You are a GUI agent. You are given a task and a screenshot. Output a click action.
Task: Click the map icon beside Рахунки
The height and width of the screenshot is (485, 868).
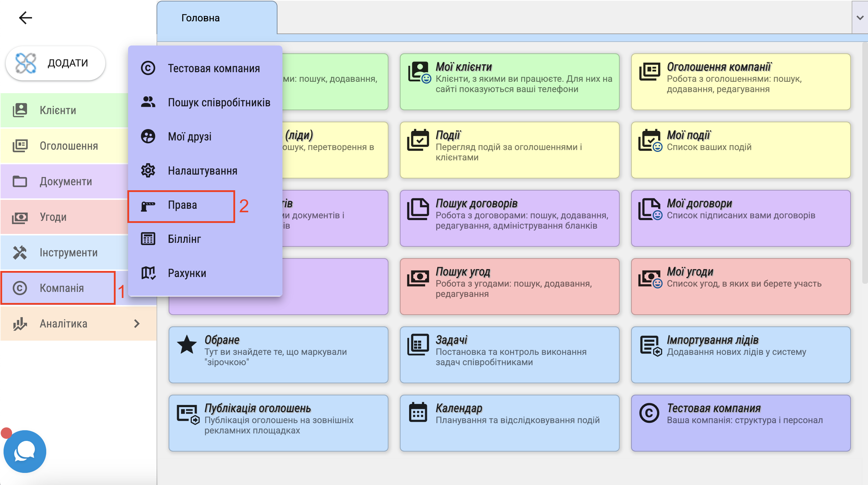click(148, 273)
